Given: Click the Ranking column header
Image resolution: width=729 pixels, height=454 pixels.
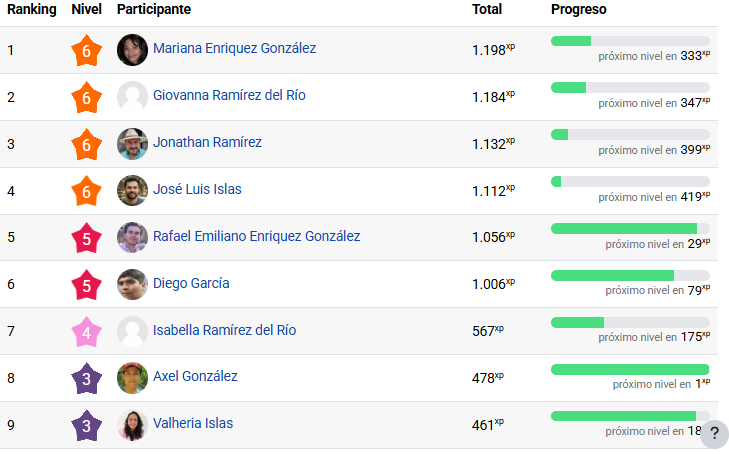Looking at the screenshot, I should coord(32,10).
